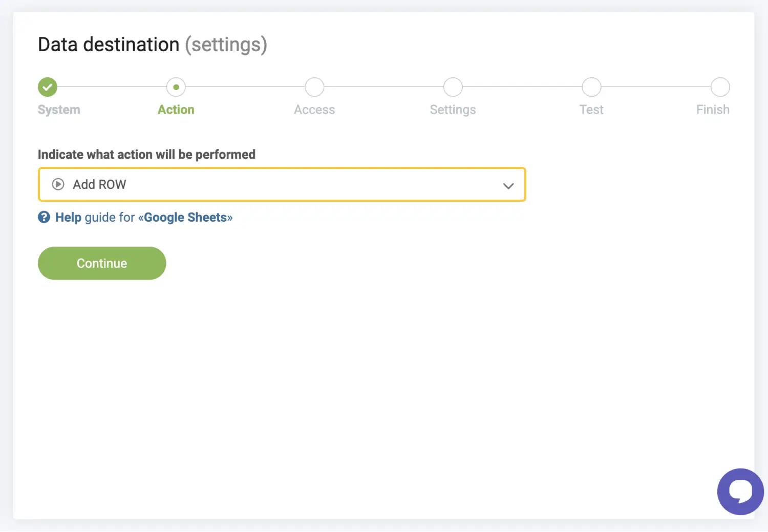Click the Access step circle

tap(314, 87)
